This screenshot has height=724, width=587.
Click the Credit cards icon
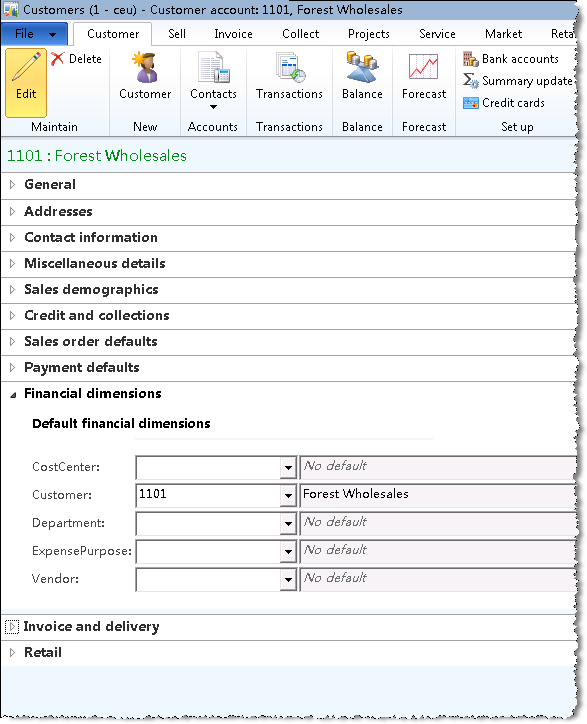[471, 103]
